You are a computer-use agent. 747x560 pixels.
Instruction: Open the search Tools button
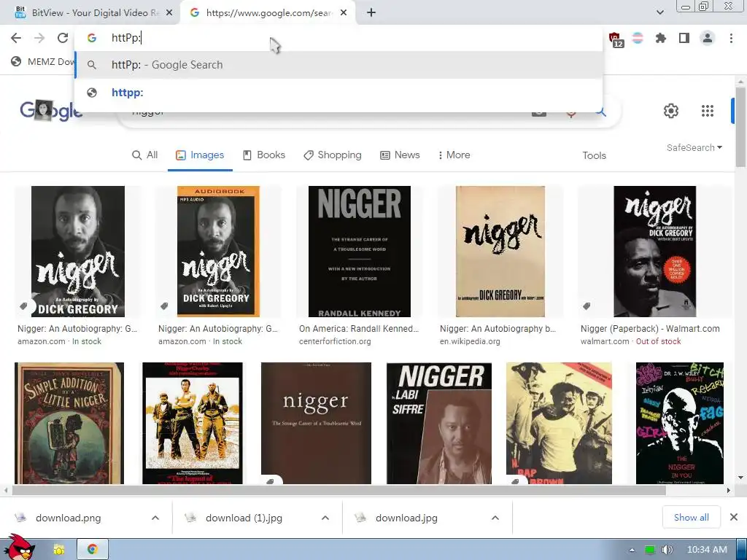tap(594, 155)
